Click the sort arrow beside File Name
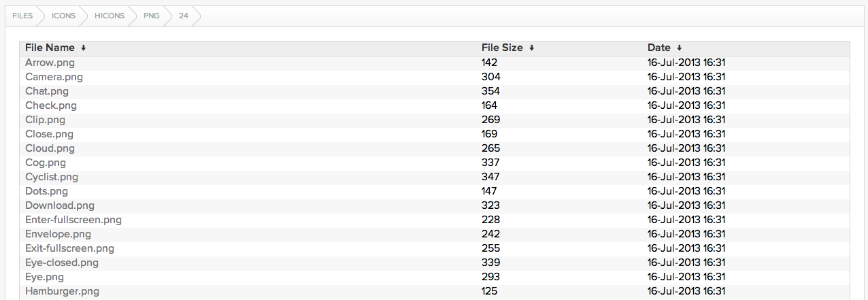 tap(83, 48)
